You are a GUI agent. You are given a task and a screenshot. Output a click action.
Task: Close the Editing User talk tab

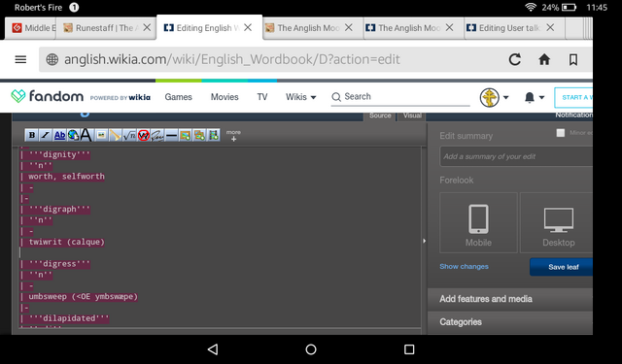pos(550,28)
